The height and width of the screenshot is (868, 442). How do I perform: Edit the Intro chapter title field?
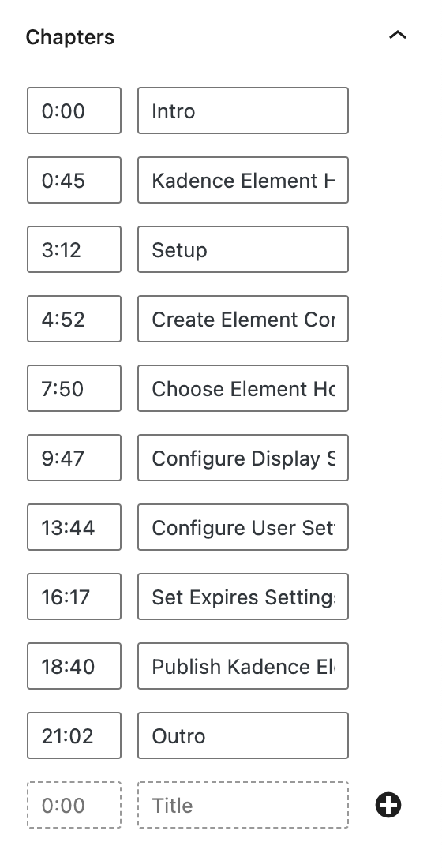pos(243,110)
